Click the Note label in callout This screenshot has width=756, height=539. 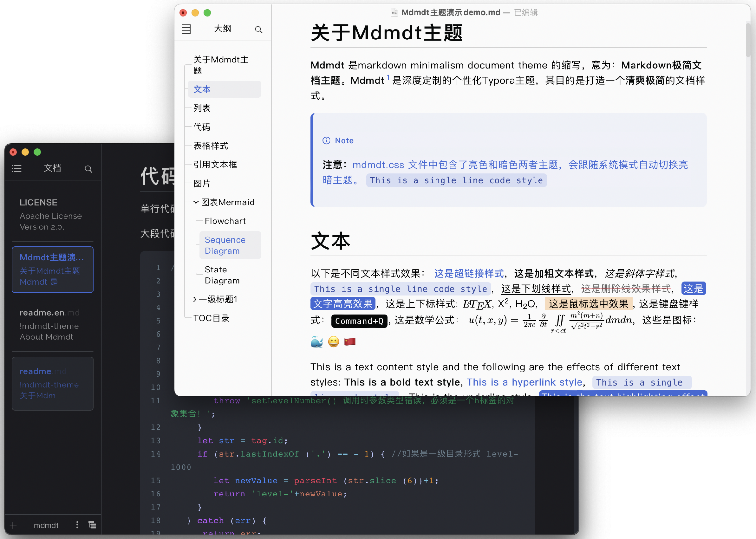tap(344, 140)
